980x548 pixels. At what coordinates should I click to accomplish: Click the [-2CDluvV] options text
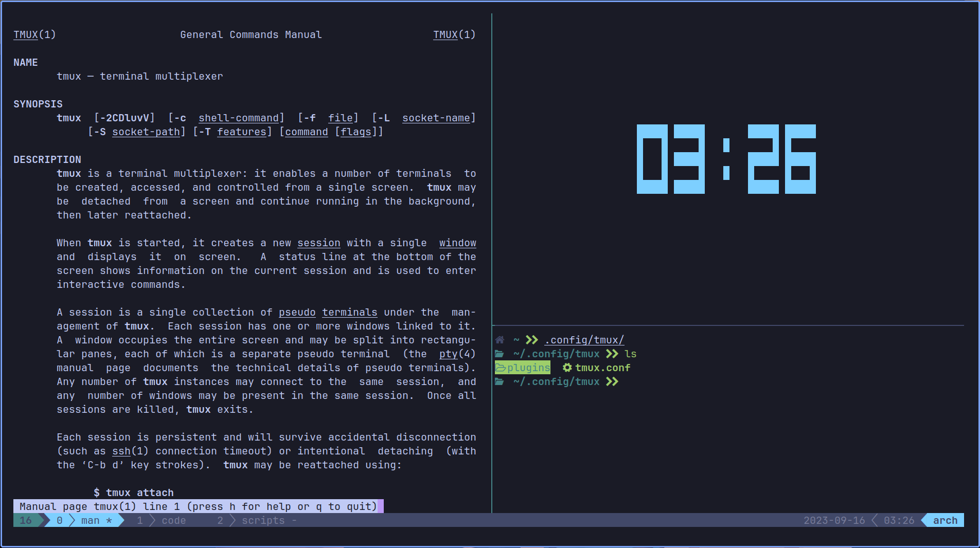(124, 118)
